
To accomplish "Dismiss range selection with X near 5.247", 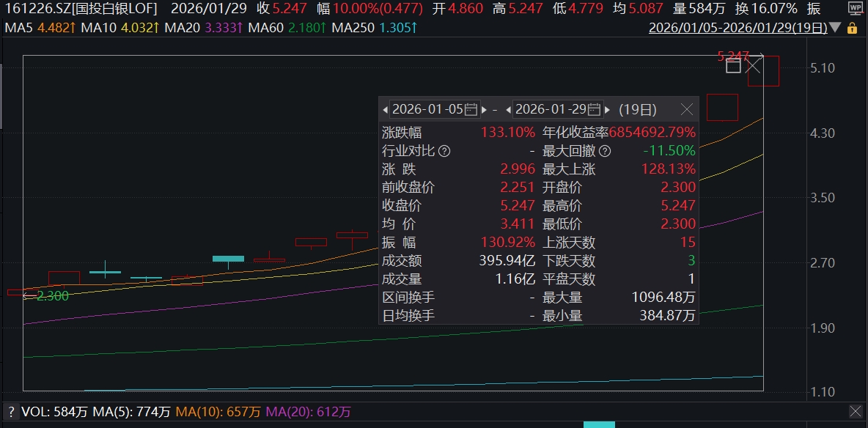I will point(754,66).
